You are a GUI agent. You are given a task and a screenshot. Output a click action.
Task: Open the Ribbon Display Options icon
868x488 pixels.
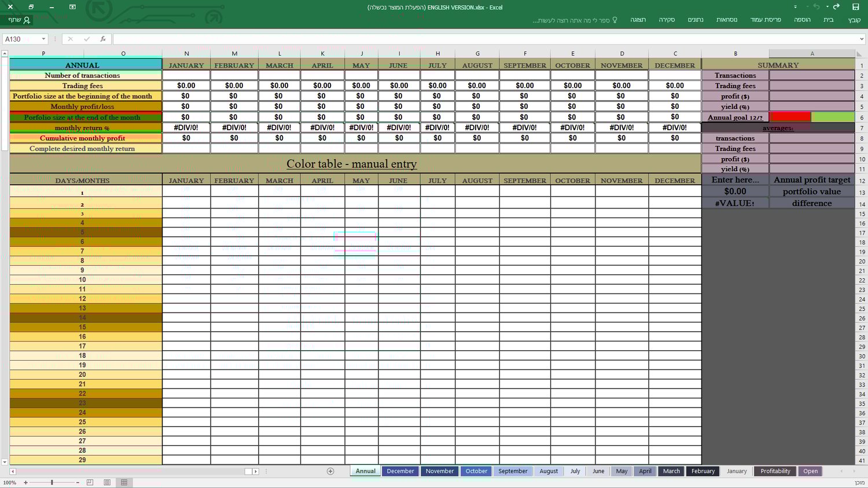72,7
